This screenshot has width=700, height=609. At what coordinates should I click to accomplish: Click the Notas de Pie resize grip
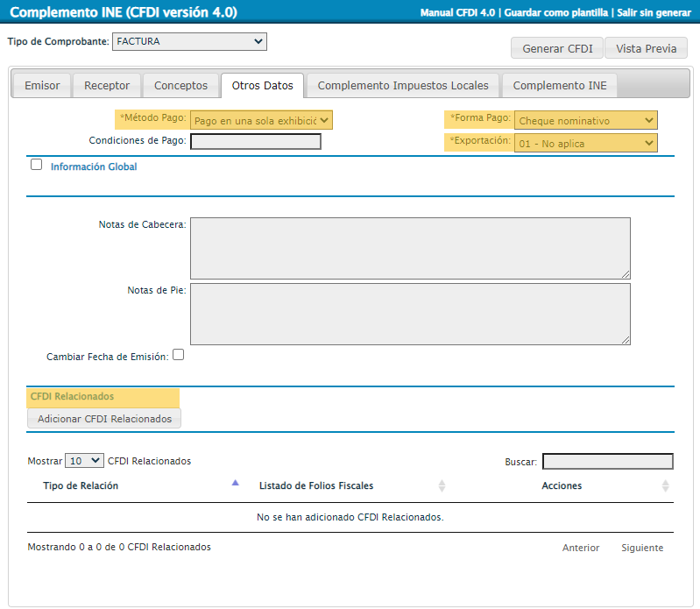click(x=626, y=340)
